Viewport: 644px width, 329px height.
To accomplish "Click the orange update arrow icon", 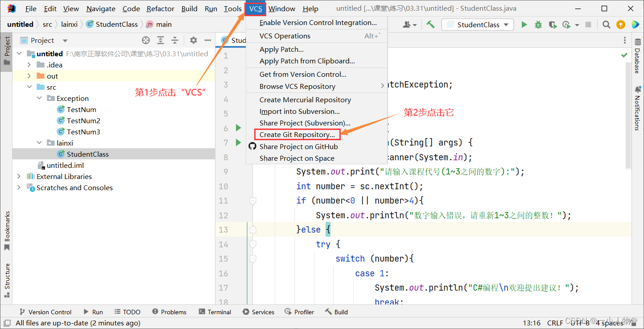I will [x=621, y=25].
